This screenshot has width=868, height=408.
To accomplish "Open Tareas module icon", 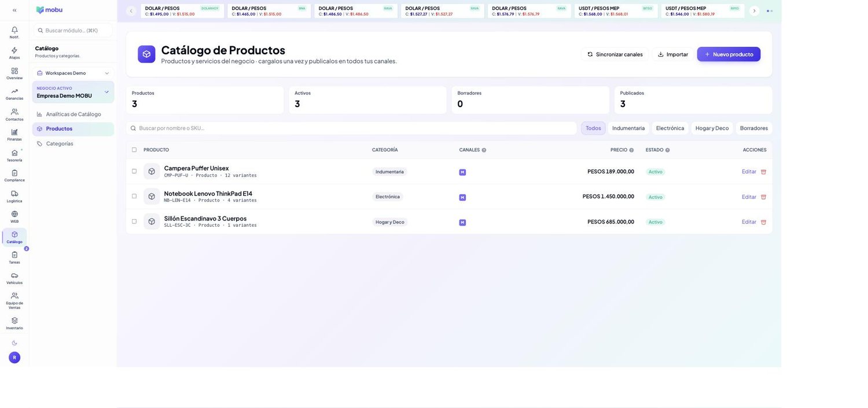I will coord(14,255).
